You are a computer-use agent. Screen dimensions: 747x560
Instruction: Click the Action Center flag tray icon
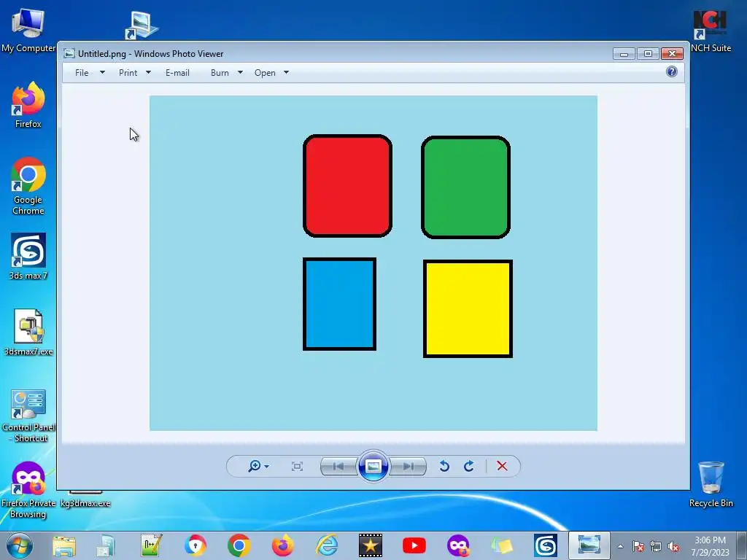[638, 547]
